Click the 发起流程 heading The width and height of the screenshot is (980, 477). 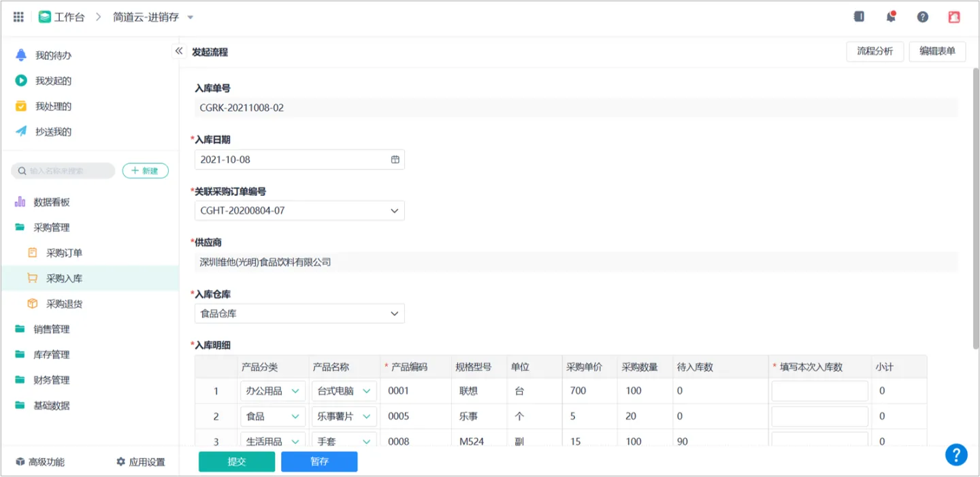pyautogui.click(x=210, y=52)
